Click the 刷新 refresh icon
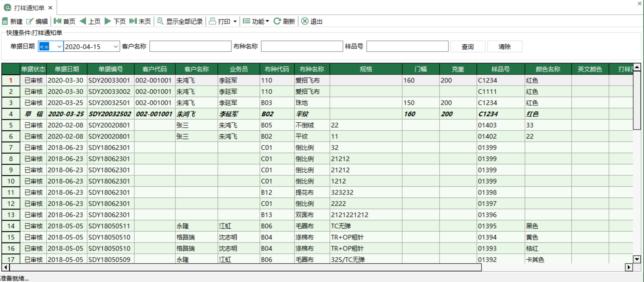This screenshot has height=282, width=644. click(x=277, y=21)
